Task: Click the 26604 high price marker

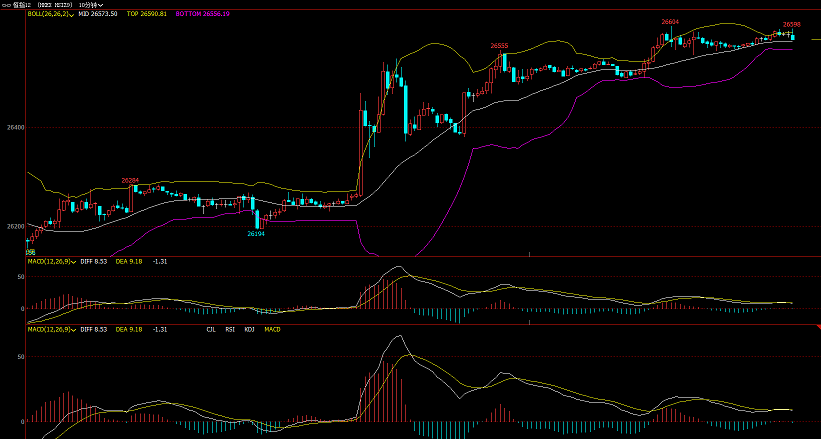Action: (x=669, y=21)
